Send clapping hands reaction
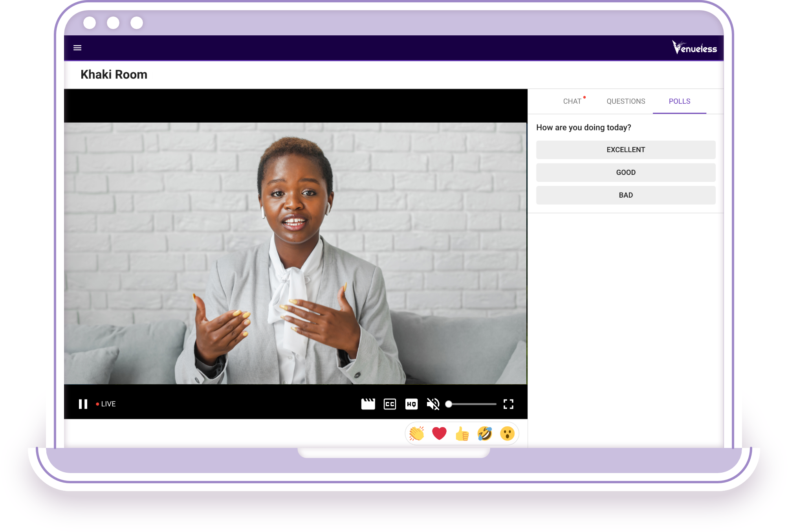The image size is (788, 532). (x=416, y=434)
